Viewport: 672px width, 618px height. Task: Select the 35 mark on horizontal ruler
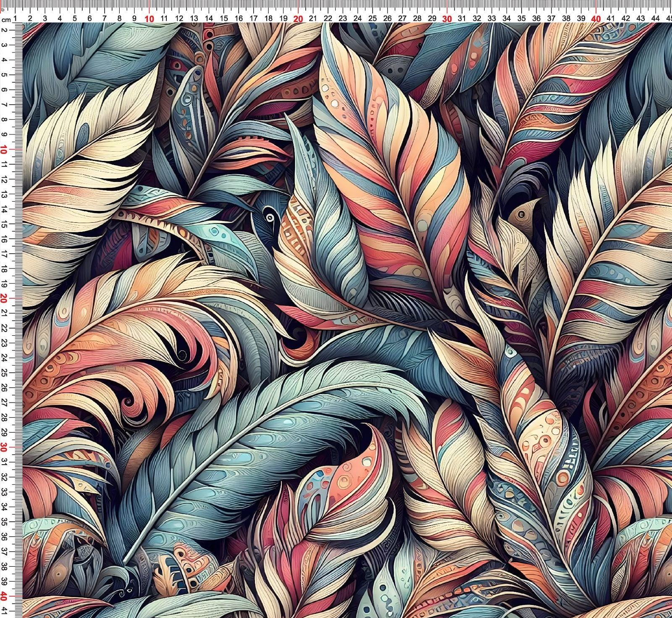pos(522,18)
